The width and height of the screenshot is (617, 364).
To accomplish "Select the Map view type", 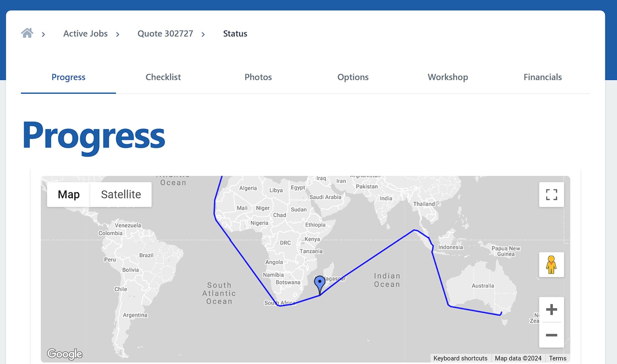I will tap(69, 194).
